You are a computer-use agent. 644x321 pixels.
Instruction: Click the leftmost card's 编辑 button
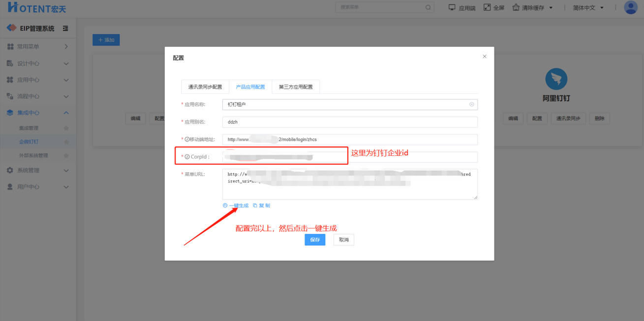136,118
